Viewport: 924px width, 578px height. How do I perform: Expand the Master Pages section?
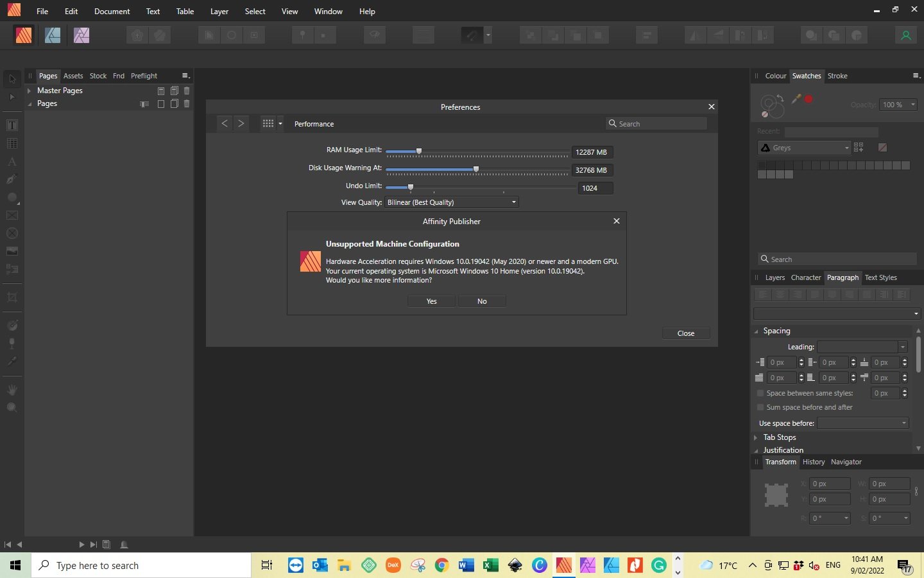point(29,91)
